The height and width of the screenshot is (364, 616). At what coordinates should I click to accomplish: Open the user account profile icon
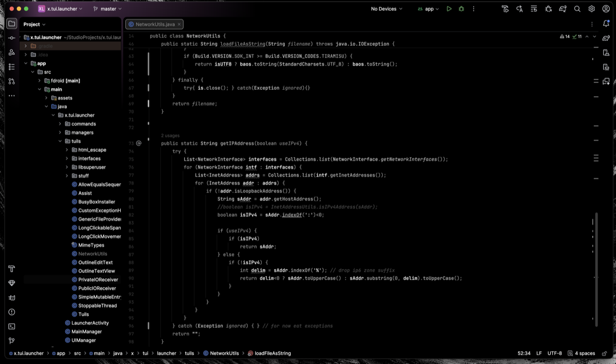click(x=606, y=9)
